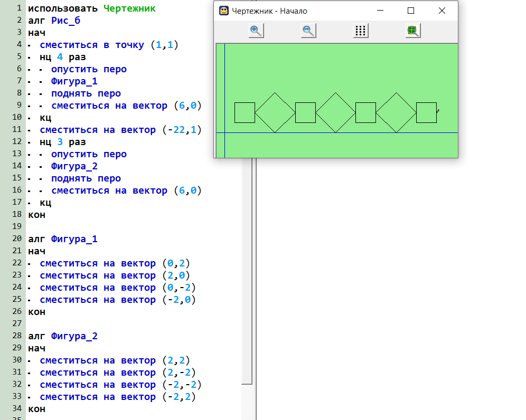526x420 pixels.
Task: Click сместиться на вектор (2,-2) on line 31
Action: click(x=118, y=373)
